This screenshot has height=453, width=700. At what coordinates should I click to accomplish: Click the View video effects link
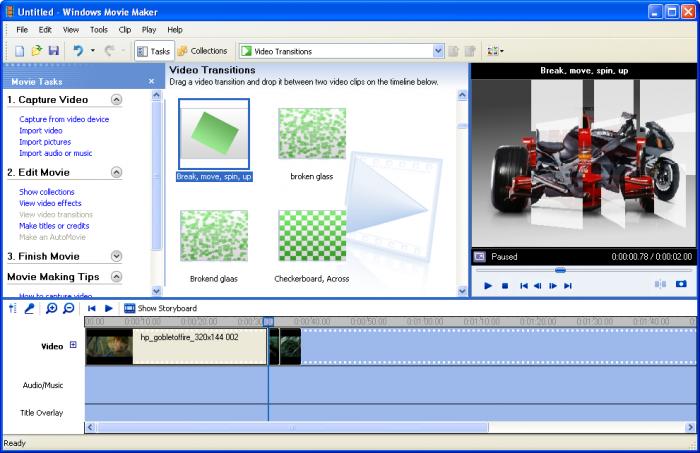[51, 203]
